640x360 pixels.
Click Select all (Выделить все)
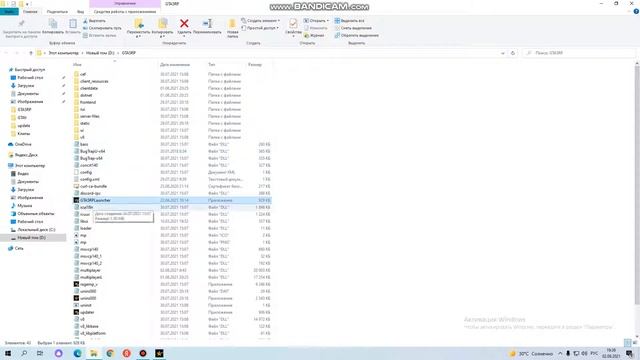click(x=349, y=21)
